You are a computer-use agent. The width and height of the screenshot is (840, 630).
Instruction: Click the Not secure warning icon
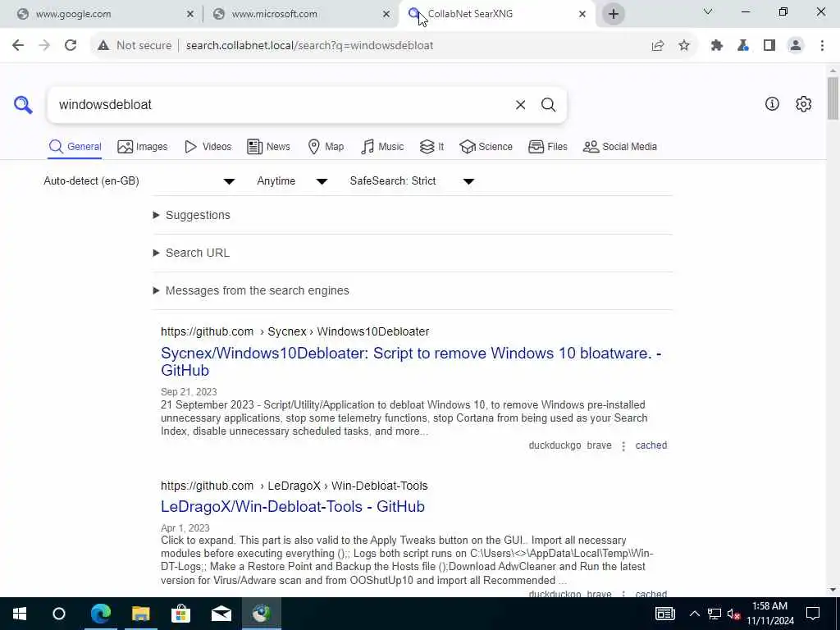pyautogui.click(x=103, y=46)
